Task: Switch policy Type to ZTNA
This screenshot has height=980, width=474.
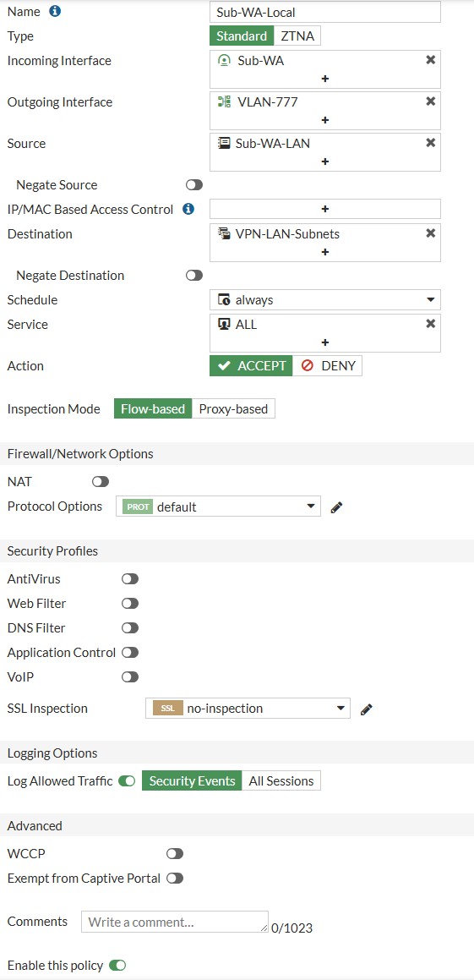Action: [297, 36]
